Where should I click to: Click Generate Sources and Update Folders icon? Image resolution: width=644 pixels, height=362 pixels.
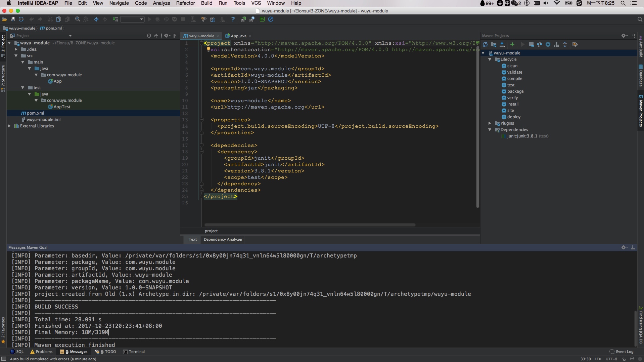[494, 44]
